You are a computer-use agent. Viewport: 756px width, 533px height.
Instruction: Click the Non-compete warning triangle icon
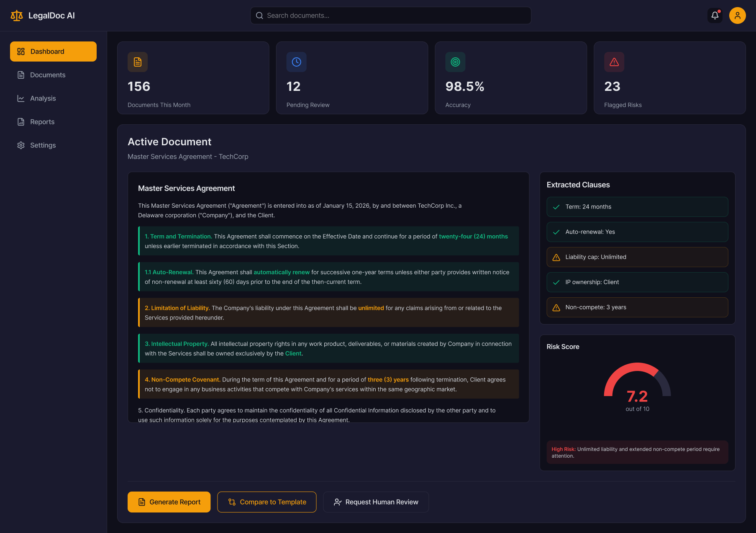click(x=556, y=308)
